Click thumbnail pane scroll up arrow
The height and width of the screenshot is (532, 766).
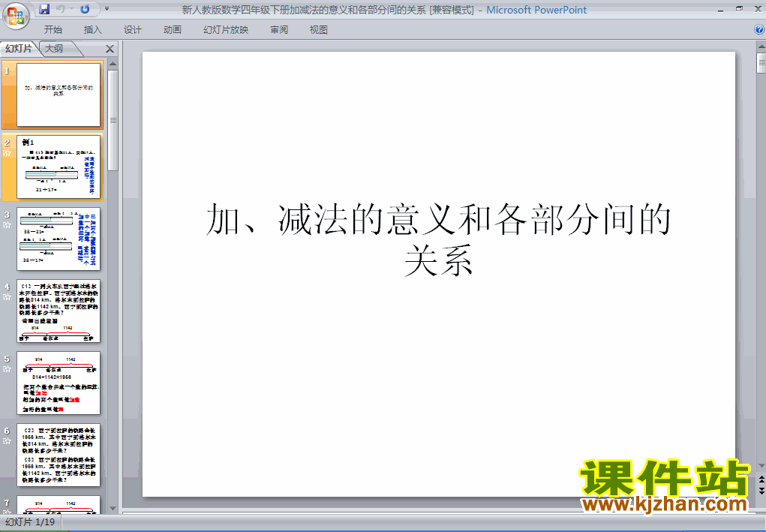pyautogui.click(x=113, y=64)
